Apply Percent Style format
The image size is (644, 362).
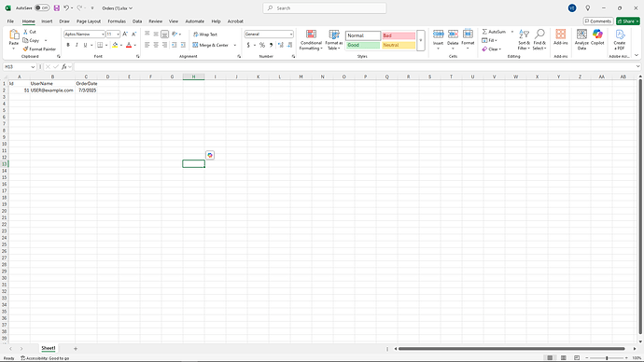[262, 45]
